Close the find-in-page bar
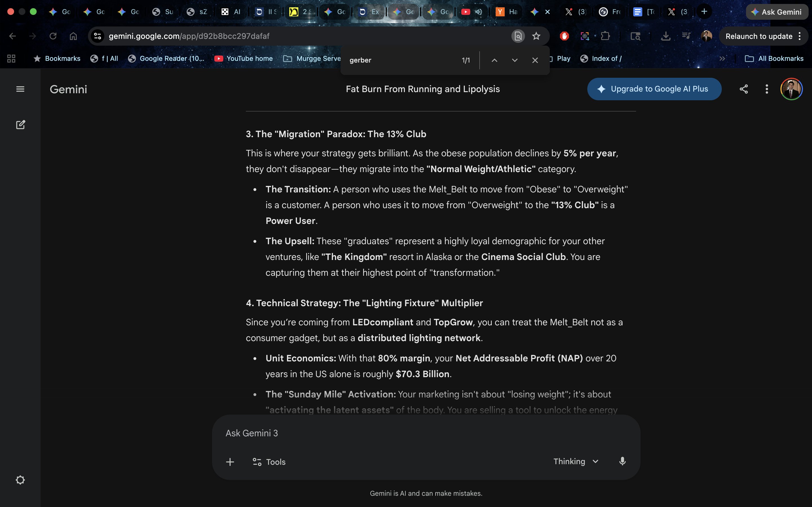This screenshot has height=507, width=812. (x=535, y=60)
